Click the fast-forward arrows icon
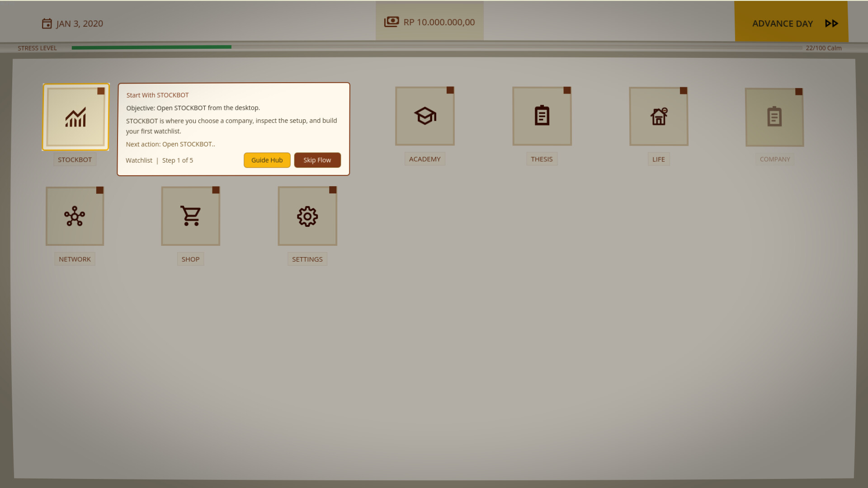Image resolution: width=868 pixels, height=488 pixels. (x=831, y=23)
